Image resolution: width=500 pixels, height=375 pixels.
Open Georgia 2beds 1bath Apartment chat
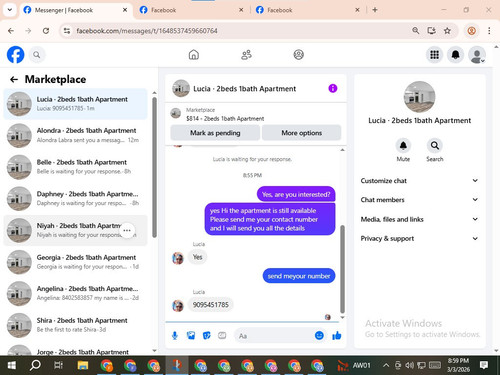click(75, 262)
